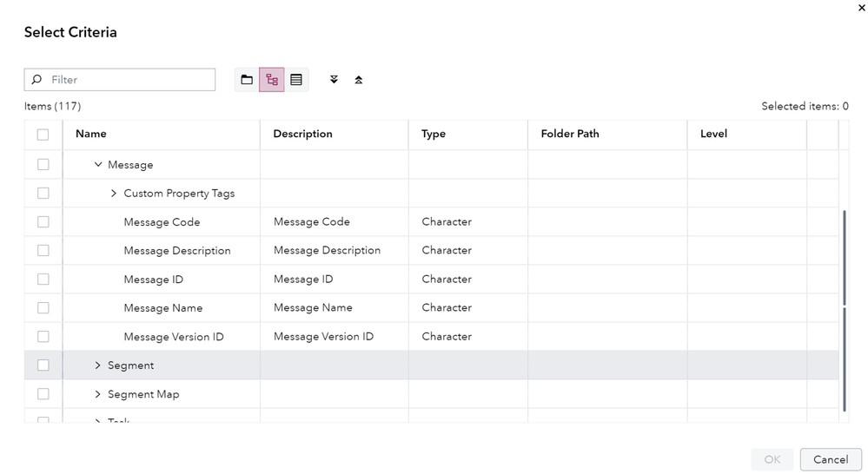
Task: Expand Custom Property Tags node
Action: pyautogui.click(x=114, y=194)
